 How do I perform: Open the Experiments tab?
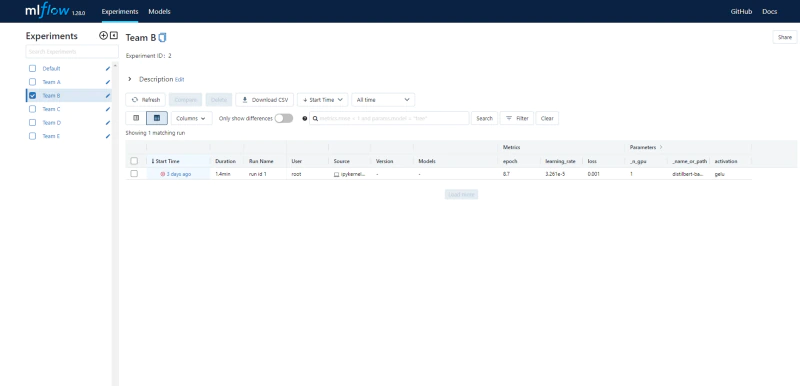click(120, 11)
